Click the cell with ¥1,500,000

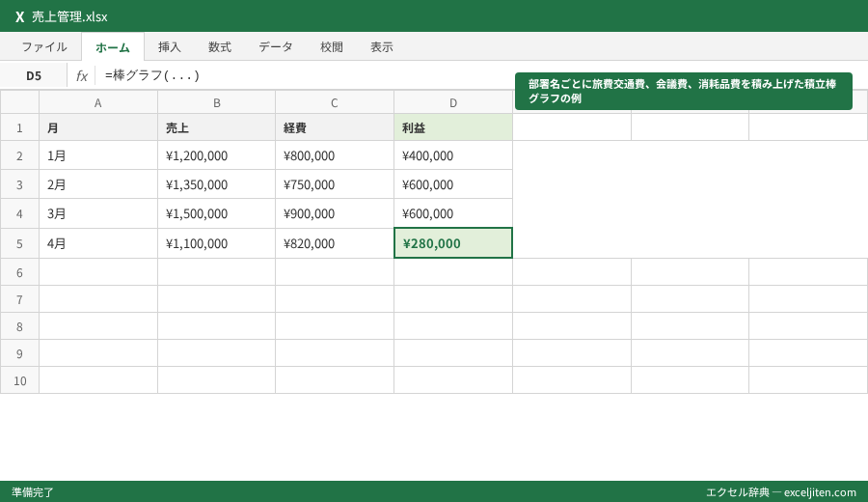point(216,213)
